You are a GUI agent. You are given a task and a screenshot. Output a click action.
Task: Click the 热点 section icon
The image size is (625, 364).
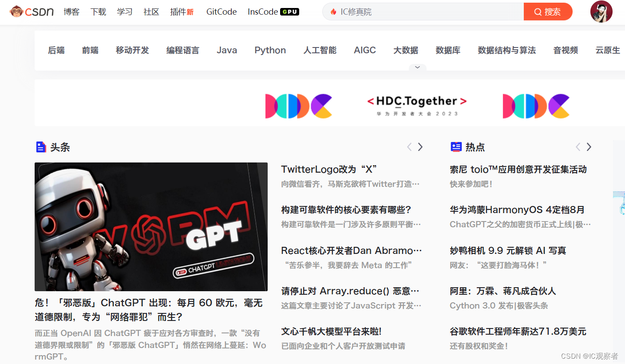[456, 147]
